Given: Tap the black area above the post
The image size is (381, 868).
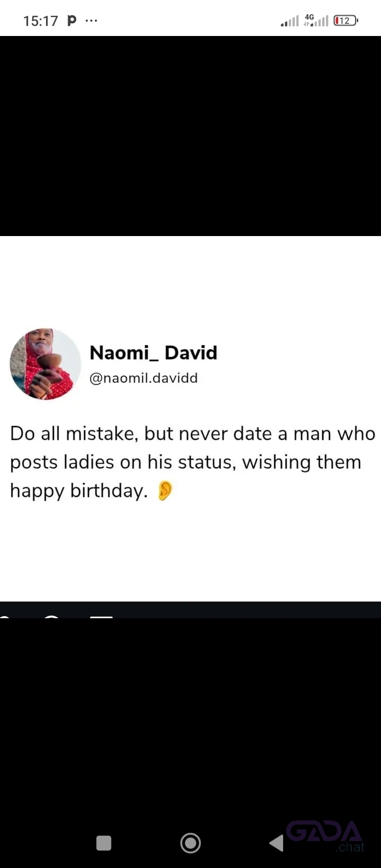Looking at the screenshot, I should point(190,136).
